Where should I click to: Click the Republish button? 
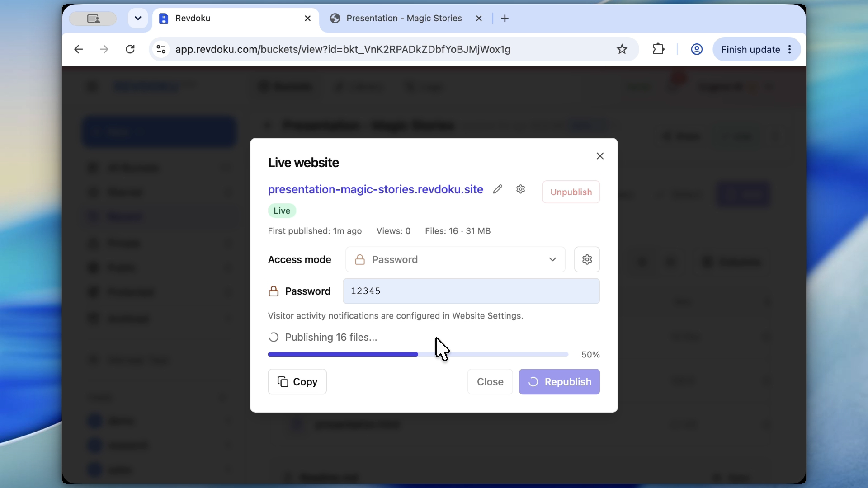click(x=559, y=382)
